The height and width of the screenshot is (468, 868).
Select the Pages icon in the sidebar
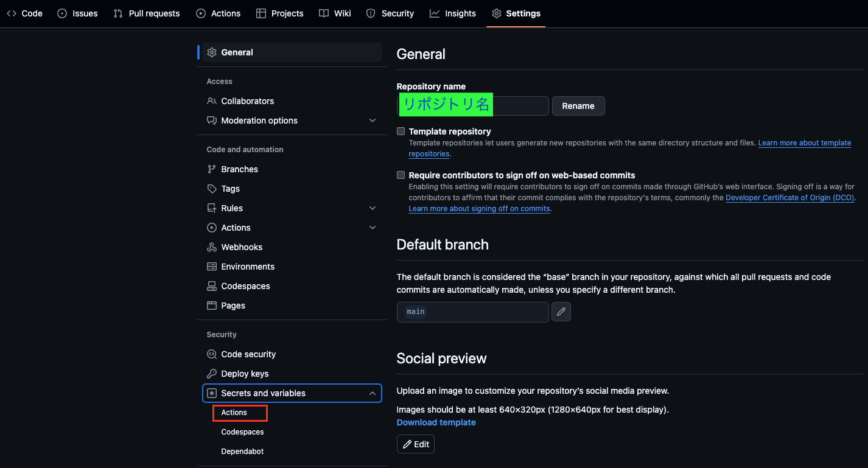[212, 306]
